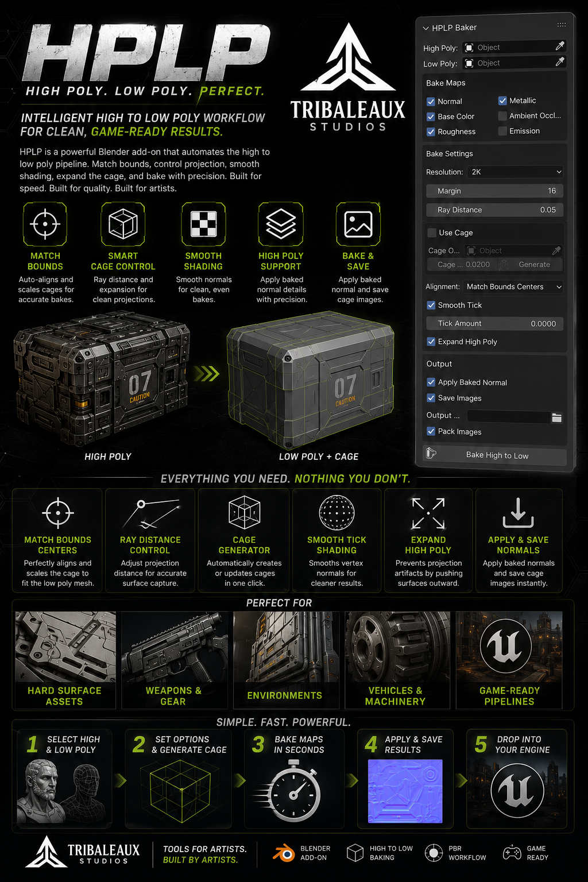
Task: Open the High Poly object selector
Action: click(514, 48)
